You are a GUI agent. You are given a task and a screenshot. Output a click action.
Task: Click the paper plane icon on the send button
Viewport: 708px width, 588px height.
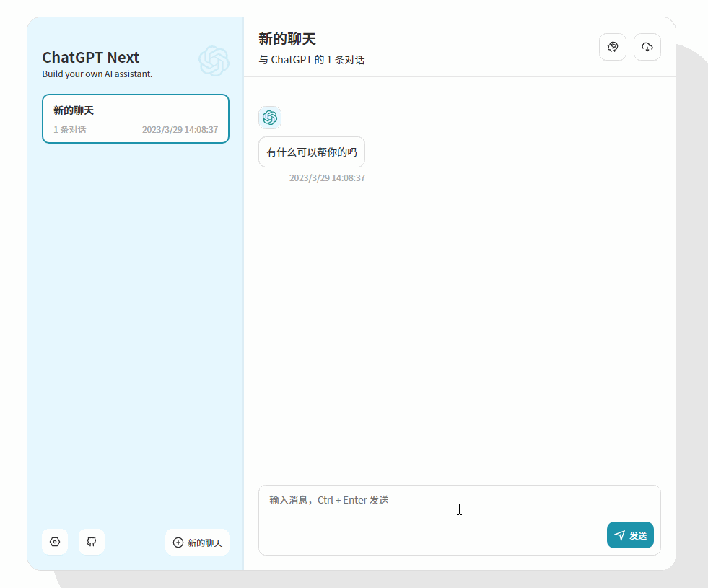tap(620, 535)
